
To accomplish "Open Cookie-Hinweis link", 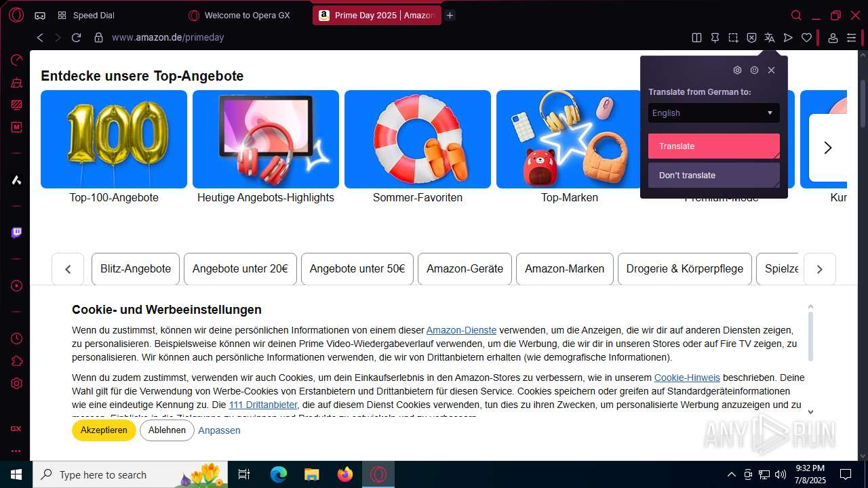I will (687, 378).
